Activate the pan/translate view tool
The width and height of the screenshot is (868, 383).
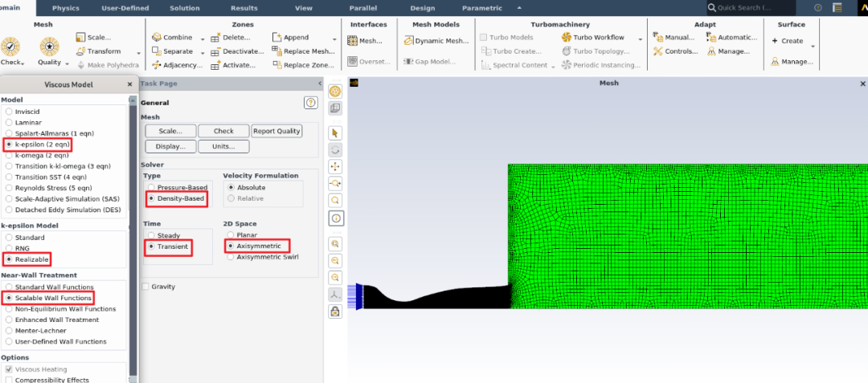point(335,166)
